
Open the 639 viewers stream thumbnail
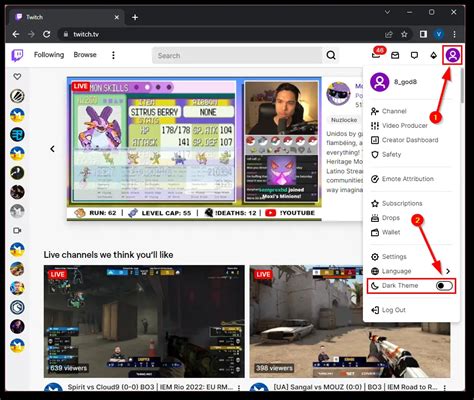[144, 321]
